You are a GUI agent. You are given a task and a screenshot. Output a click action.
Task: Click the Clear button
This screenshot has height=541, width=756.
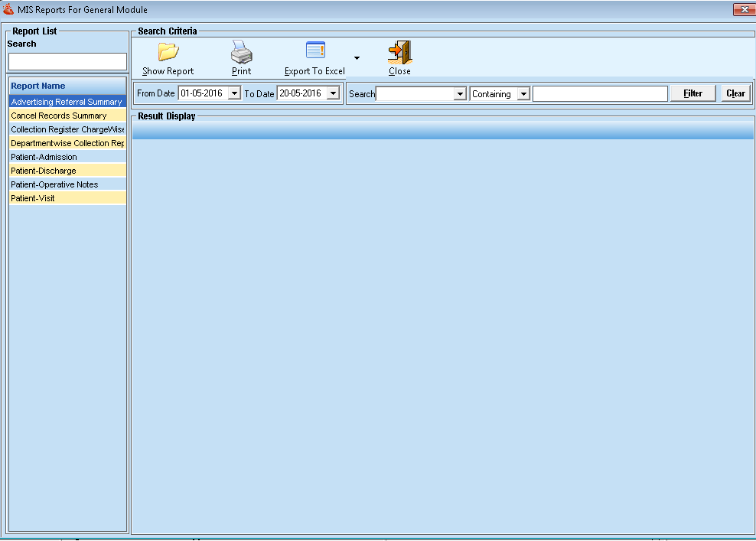point(735,93)
